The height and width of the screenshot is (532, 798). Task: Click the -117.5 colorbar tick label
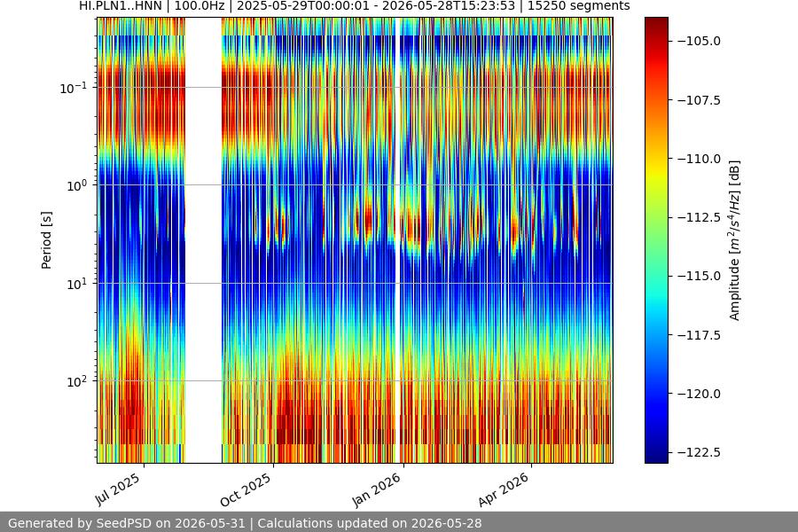[x=700, y=335]
